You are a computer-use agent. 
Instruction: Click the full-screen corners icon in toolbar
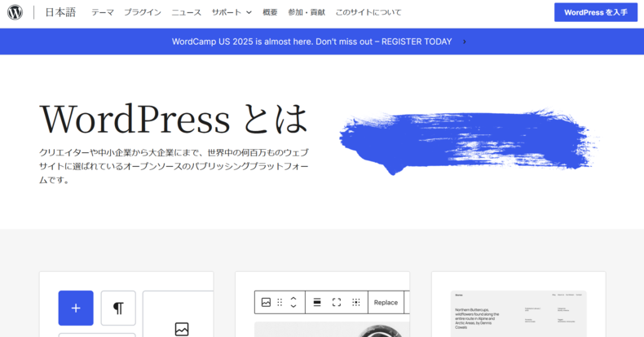(x=337, y=303)
